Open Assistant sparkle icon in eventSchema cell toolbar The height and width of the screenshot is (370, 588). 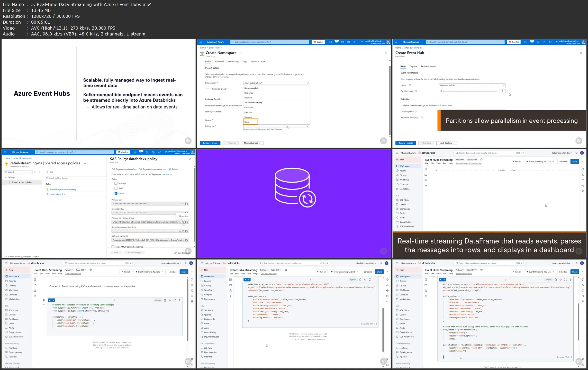click(x=170, y=300)
